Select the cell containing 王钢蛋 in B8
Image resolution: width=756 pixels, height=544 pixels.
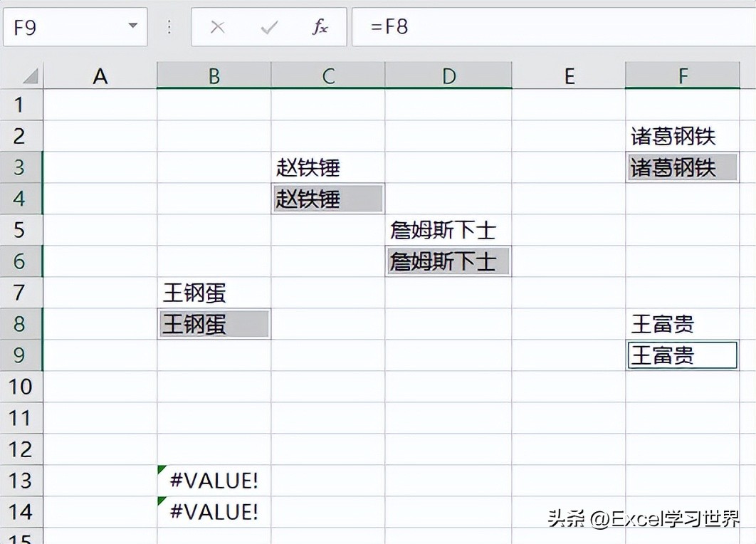click(214, 324)
